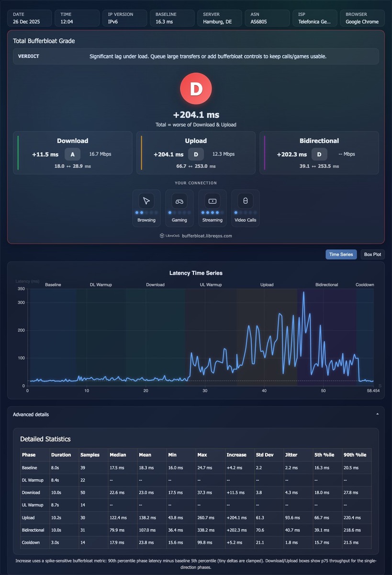Click the Streaming rating dots
This screenshot has width=392, height=575.
point(213,212)
